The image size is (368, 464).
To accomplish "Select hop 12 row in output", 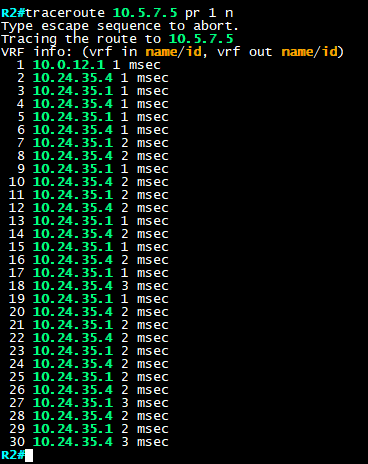I will coord(89,208).
